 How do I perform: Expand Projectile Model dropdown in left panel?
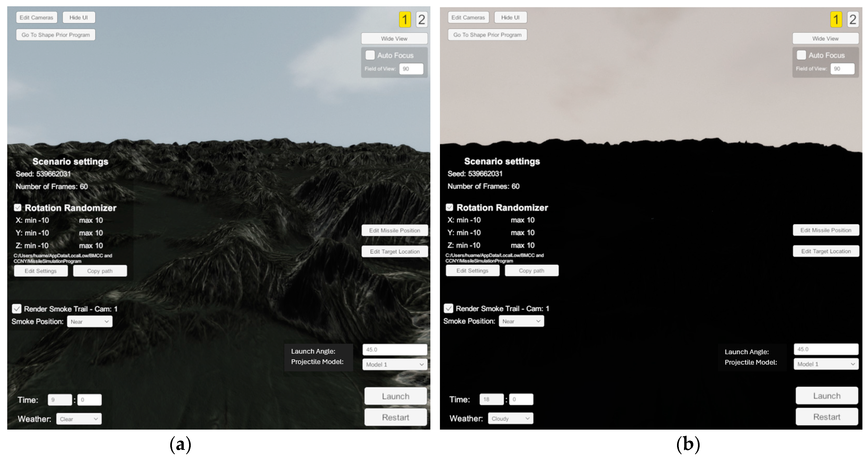pos(395,364)
